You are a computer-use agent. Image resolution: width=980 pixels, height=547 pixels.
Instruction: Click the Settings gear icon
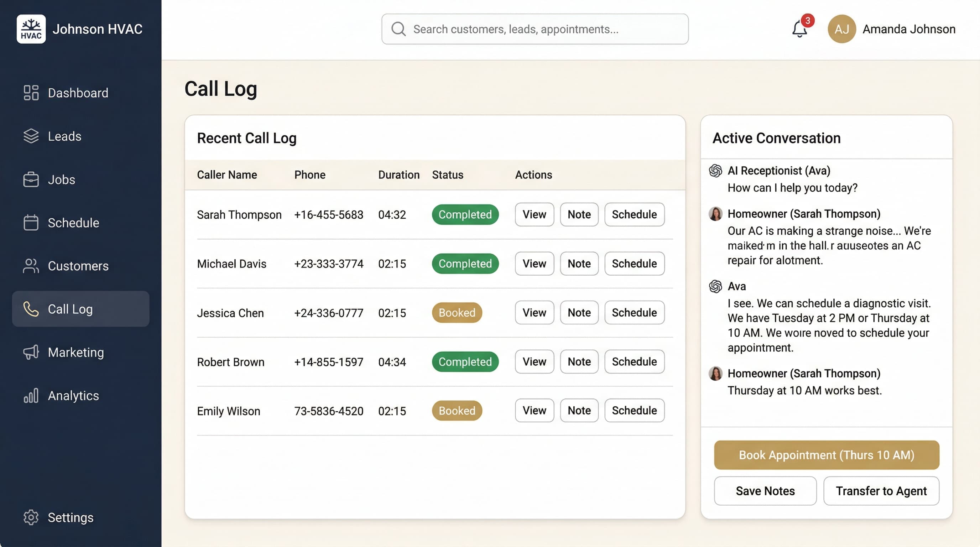[31, 517]
